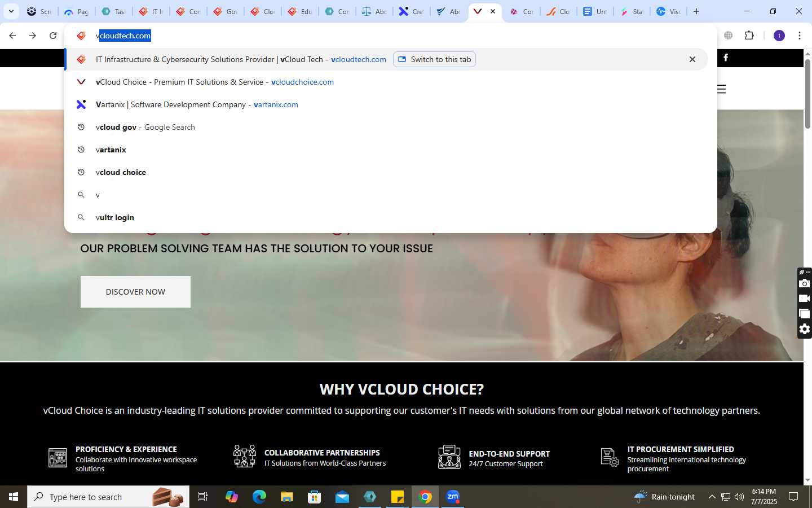Close the active vCloud tab

(x=493, y=11)
